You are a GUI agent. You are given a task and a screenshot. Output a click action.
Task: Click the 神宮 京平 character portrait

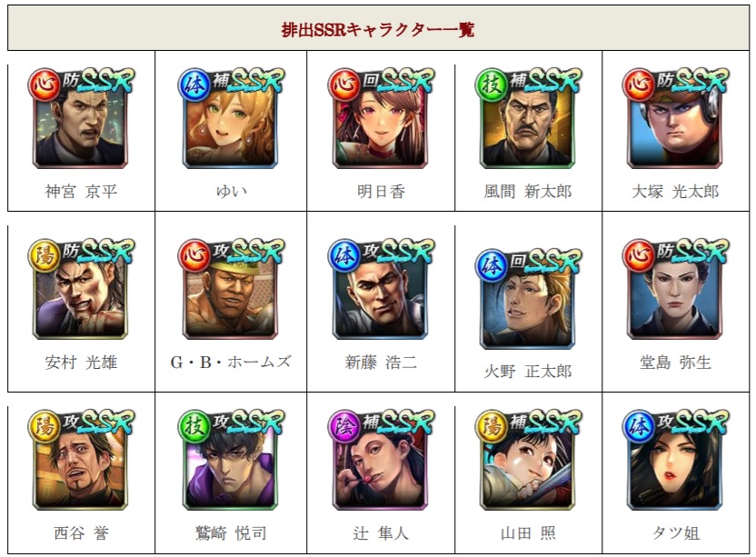[81, 118]
